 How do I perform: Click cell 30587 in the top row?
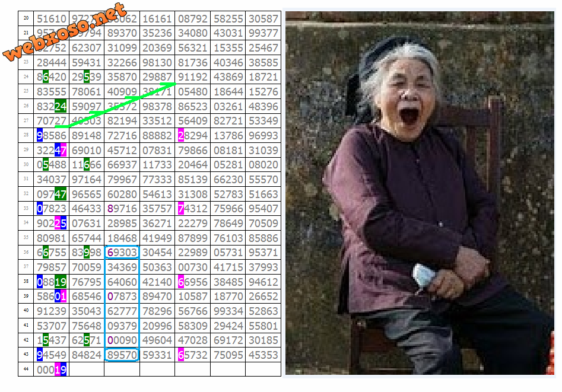(263, 19)
